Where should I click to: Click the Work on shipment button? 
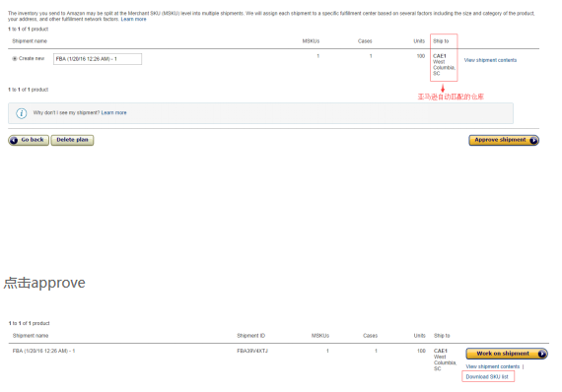click(507, 354)
